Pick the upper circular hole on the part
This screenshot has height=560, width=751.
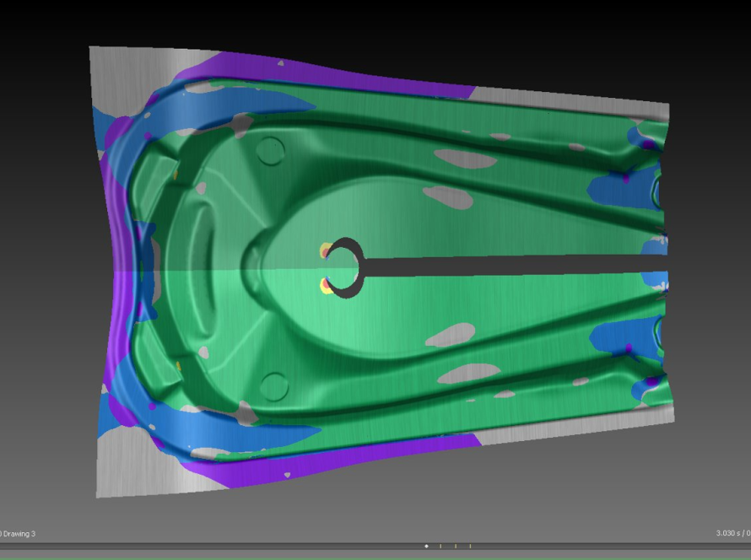coord(270,151)
